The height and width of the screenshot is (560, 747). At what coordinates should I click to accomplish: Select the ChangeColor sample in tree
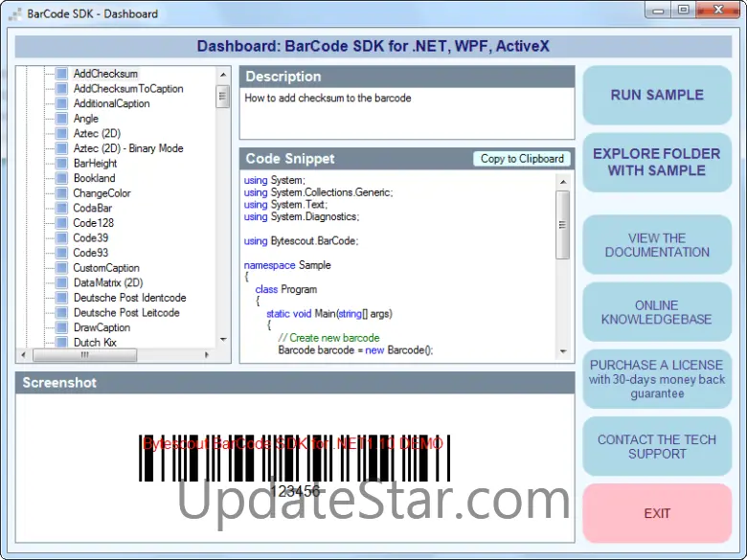click(x=102, y=193)
